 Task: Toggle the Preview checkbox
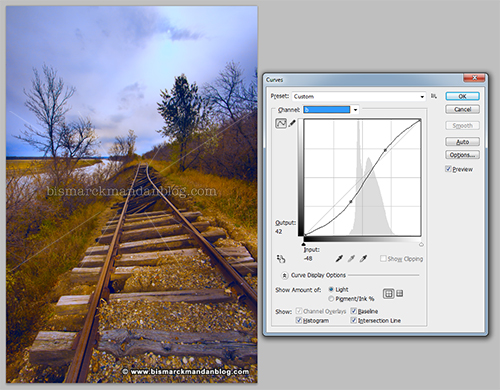pos(448,169)
